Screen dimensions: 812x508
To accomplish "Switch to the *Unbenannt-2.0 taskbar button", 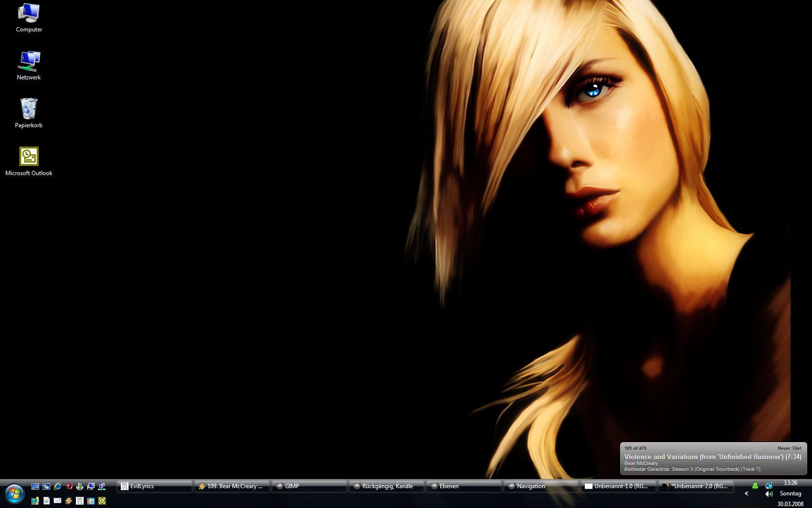I will pyautogui.click(x=696, y=486).
